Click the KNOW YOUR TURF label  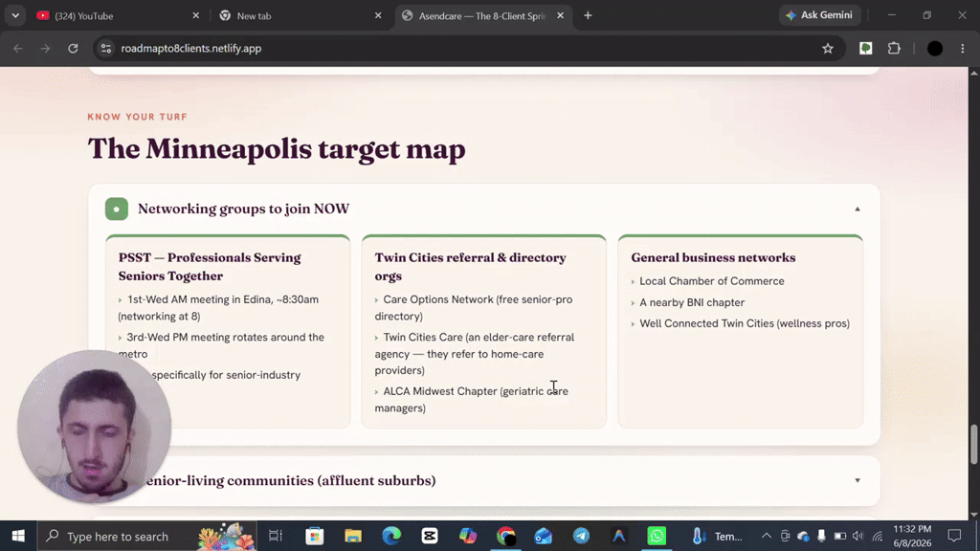(138, 117)
